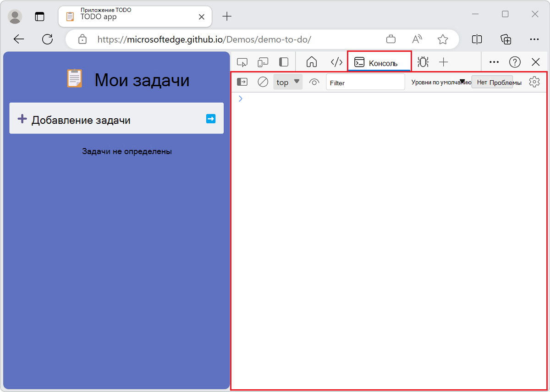Image resolution: width=550 pixels, height=392 pixels.
Task: Add a new DevTools panel with plus
Action: pos(444,62)
